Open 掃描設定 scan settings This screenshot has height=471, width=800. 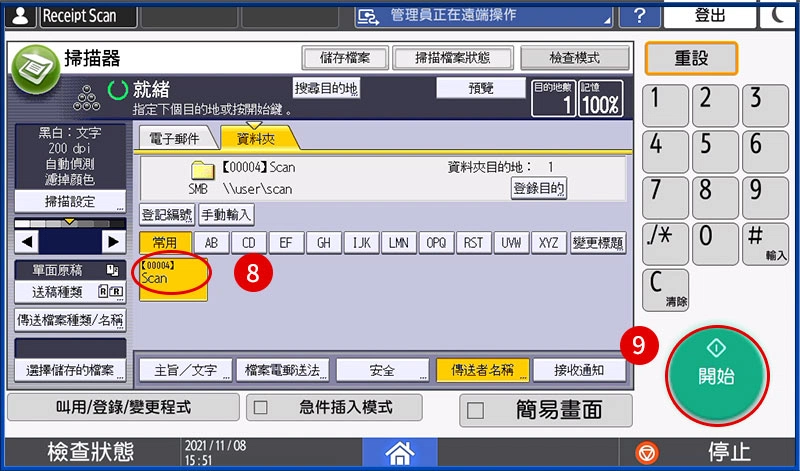coord(70,202)
